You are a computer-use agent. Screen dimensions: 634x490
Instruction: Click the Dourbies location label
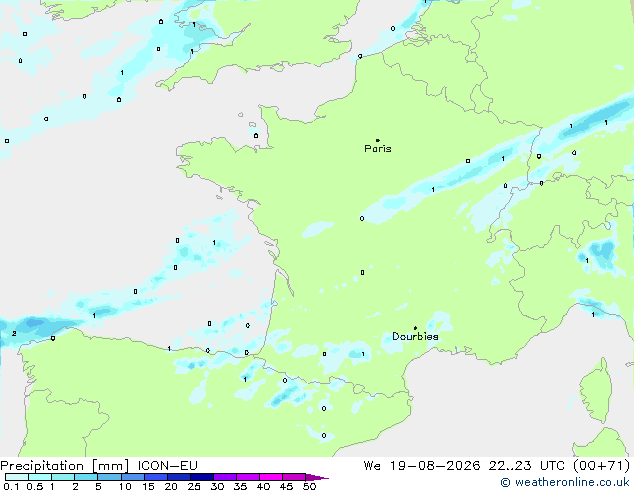[x=415, y=336]
